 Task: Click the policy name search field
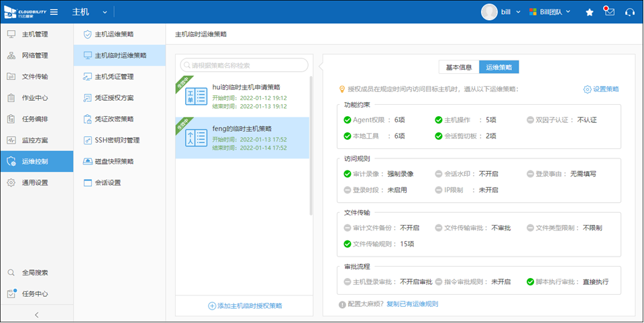coord(245,65)
